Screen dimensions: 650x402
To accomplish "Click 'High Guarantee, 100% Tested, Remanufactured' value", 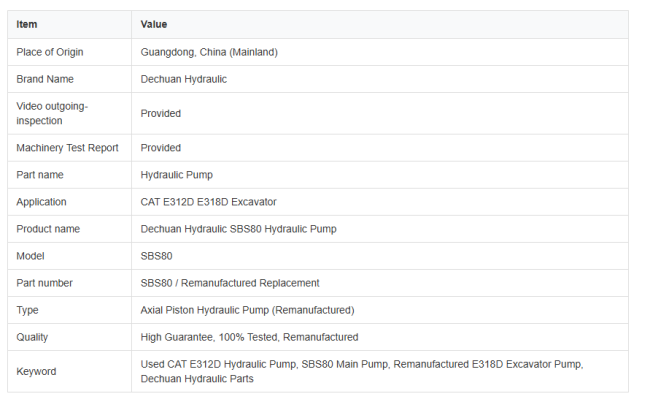I will (x=249, y=337).
